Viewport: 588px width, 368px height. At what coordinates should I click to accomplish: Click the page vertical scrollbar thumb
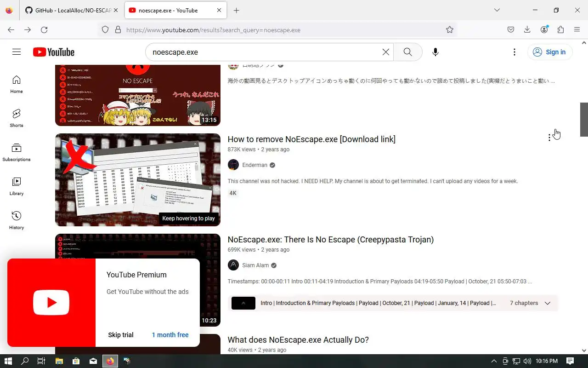click(x=584, y=120)
